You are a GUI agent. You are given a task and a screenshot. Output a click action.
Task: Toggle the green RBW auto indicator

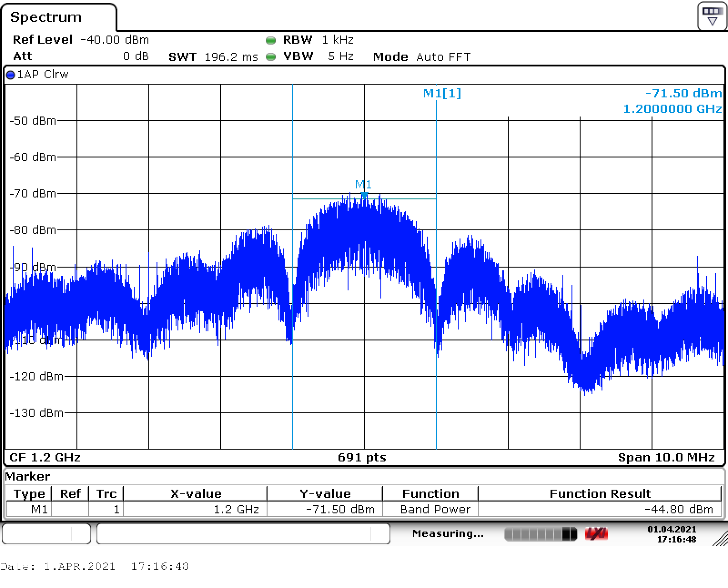coord(271,40)
